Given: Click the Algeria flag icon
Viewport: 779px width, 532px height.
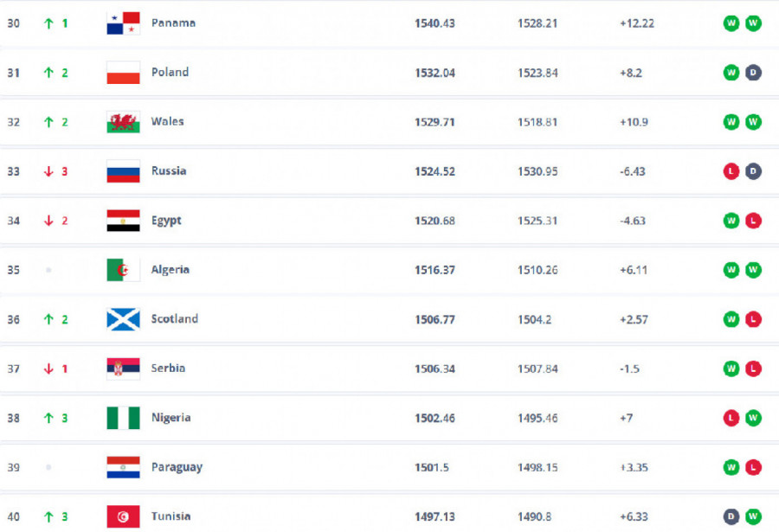Looking at the screenshot, I should pyautogui.click(x=123, y=270).
